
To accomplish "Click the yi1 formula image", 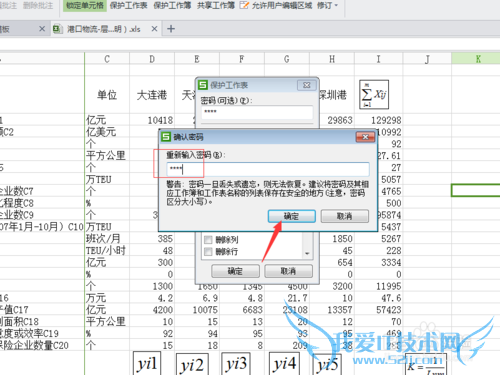I will pyautogui.click(x=147, y=363).
